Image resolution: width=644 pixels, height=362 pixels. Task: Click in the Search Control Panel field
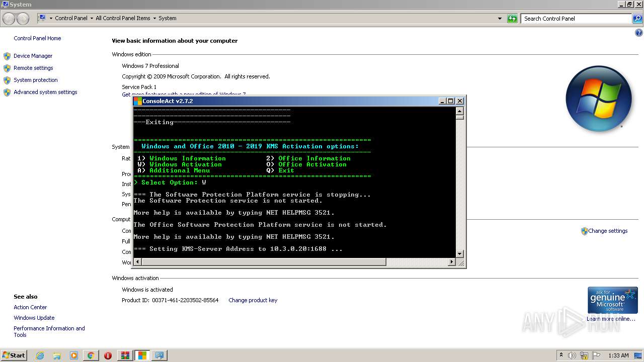point(576,19)
